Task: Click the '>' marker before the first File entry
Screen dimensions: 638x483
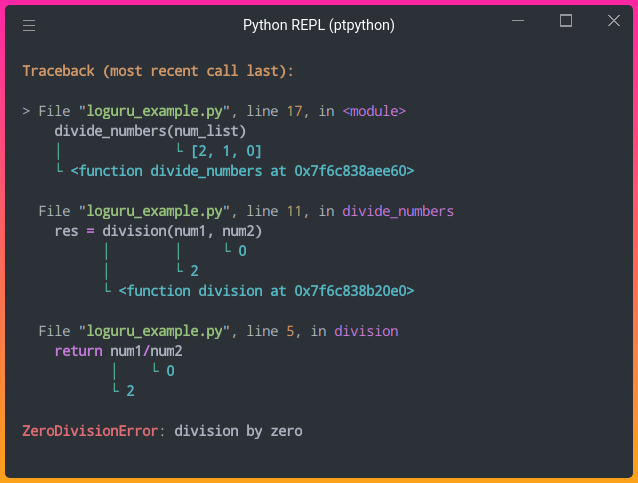Action: click(x=26, y=111)
